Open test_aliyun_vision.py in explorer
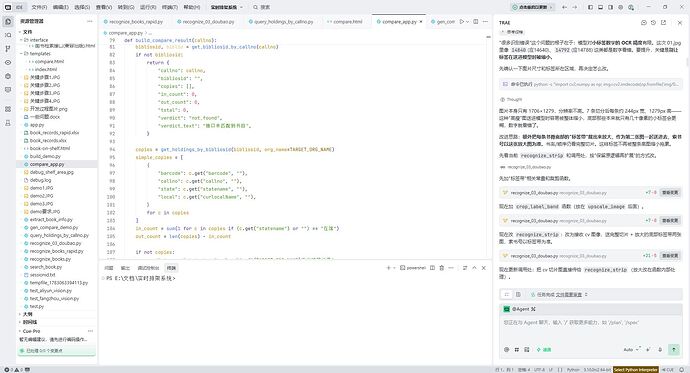Image resolution: width=690 pixels, height=373 pixels. click(x=51, y=291)
